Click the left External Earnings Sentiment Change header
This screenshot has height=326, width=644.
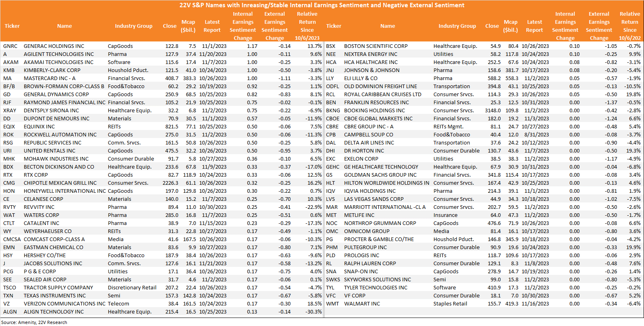[x=275, y=26]
